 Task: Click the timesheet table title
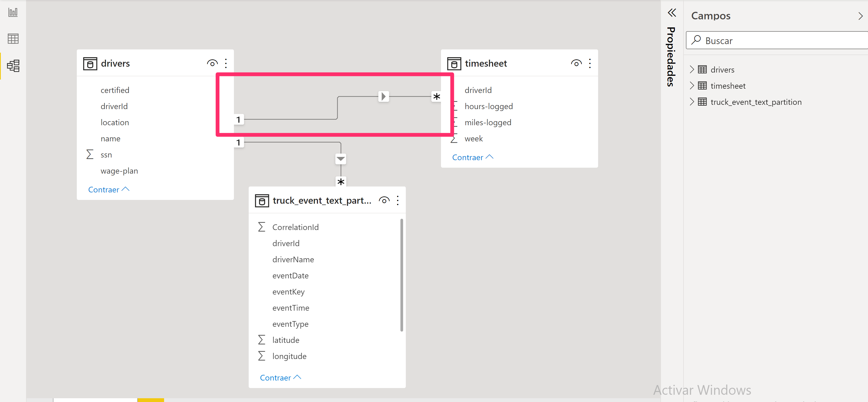coord(486,63)
